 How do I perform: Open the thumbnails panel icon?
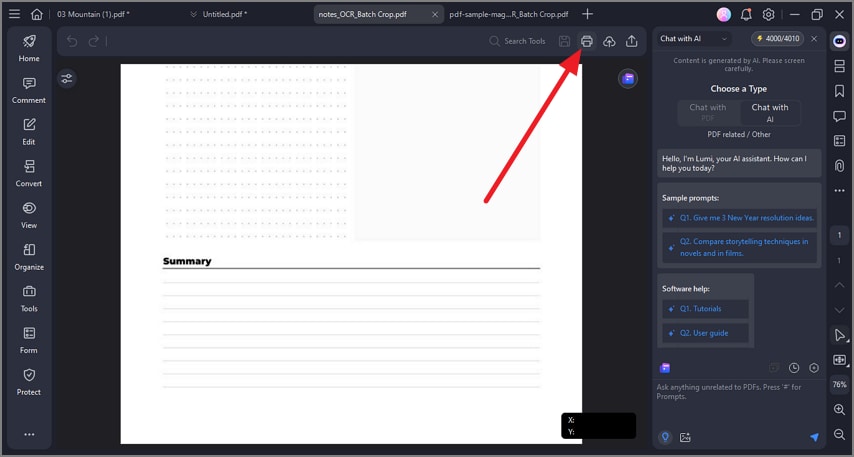point(839,66)
